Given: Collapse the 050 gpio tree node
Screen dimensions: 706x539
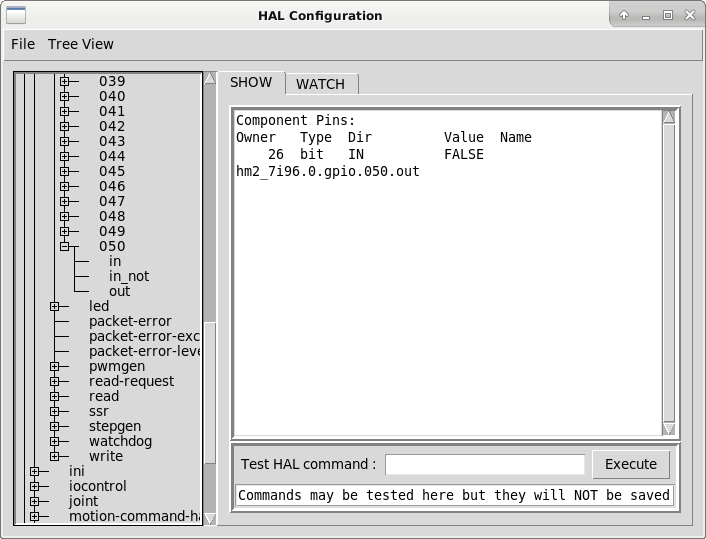Looking at the screenshot, I should tap(65, 246).
